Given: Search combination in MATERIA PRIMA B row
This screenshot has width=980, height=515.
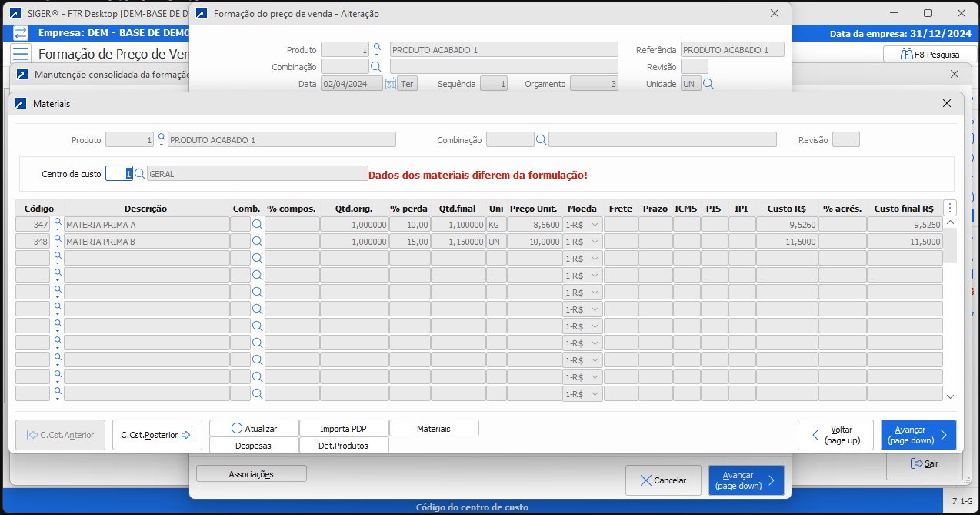Looking at the screenshot, I should point(258,241).
